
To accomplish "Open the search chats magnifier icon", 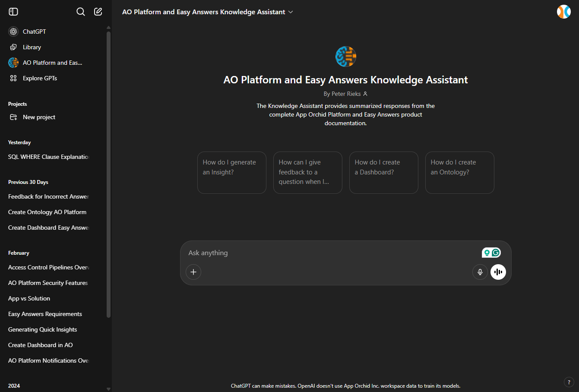I will (x=81, y=12).
